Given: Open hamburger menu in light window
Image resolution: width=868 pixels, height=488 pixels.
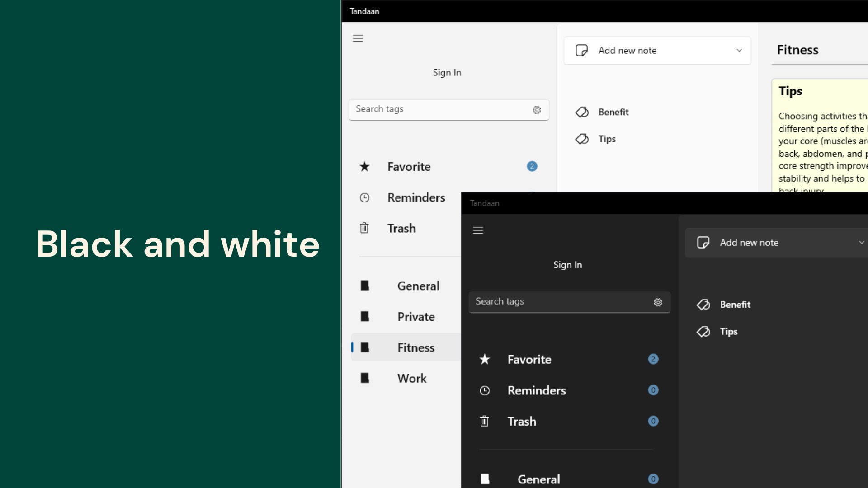Looking at the screenshot, I should click(x=358, y=38).
